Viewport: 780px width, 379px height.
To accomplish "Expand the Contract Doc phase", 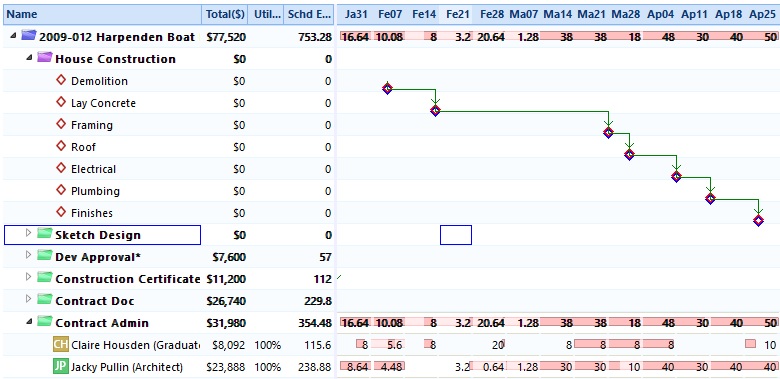I will (28, 298).
